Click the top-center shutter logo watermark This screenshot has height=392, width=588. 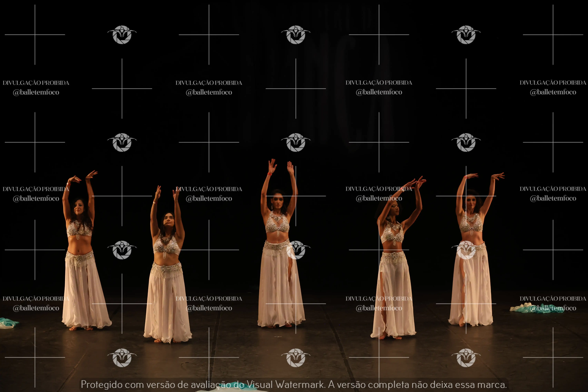click(296, 35)
